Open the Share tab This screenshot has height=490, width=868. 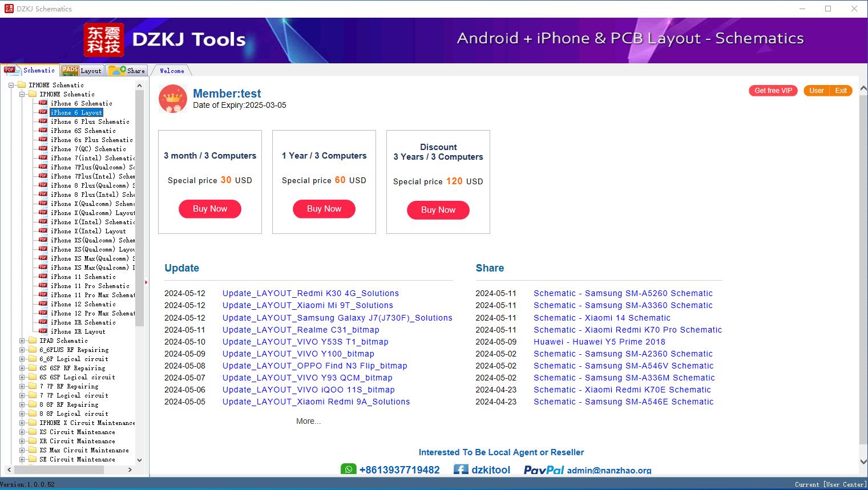[127, 71]
